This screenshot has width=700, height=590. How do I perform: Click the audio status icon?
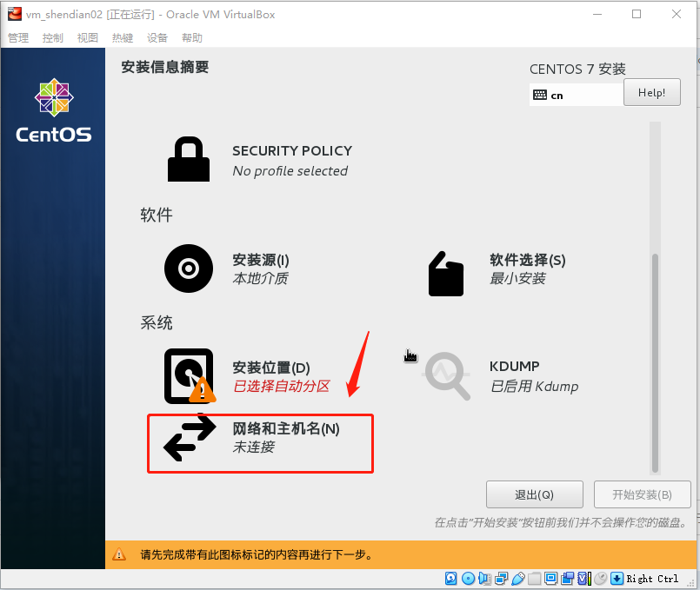pos(485,579)
